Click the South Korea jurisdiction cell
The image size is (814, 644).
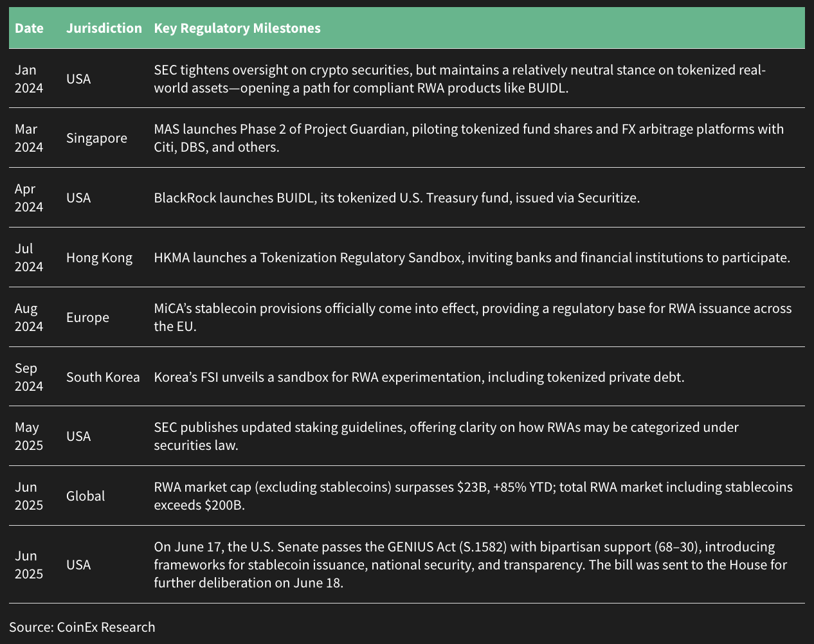(103, 377)
